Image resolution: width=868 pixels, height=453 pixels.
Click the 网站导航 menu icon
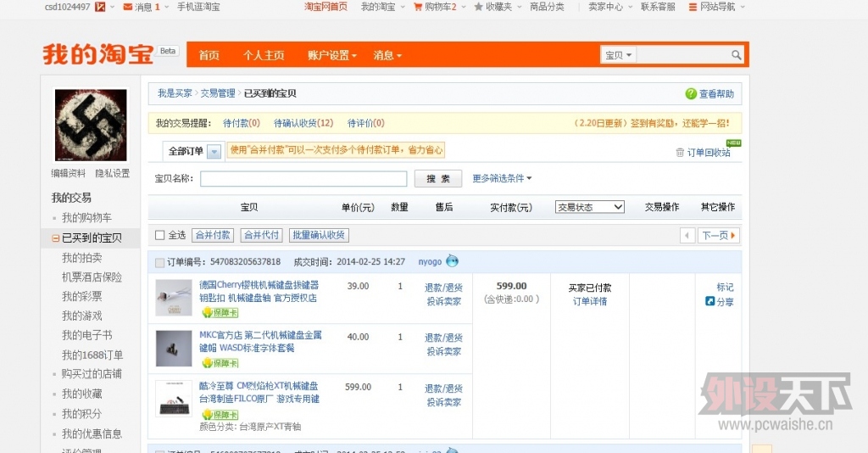pyautogui.click(x=693, y=7)
